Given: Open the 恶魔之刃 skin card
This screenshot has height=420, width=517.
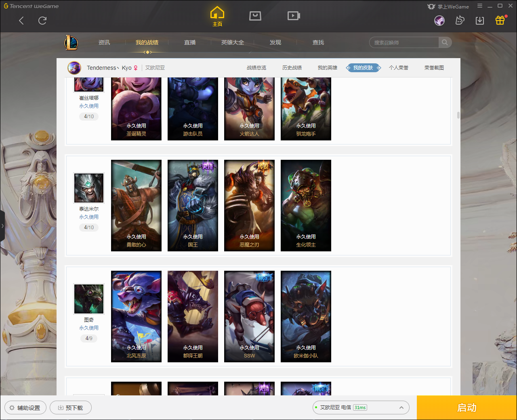Looking at the screenshot, I should [249, 206].
